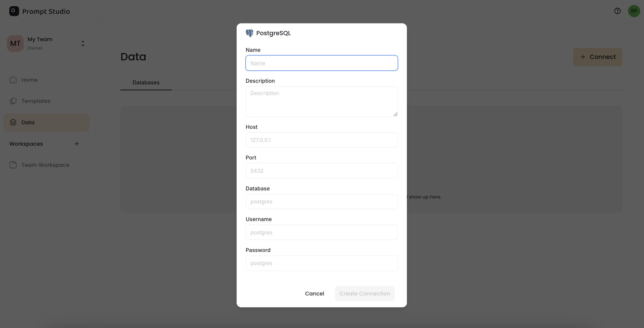The height and width of the screenshot is (328, 644).
Task: Click the Owner role label
Action: coord(35,48)
